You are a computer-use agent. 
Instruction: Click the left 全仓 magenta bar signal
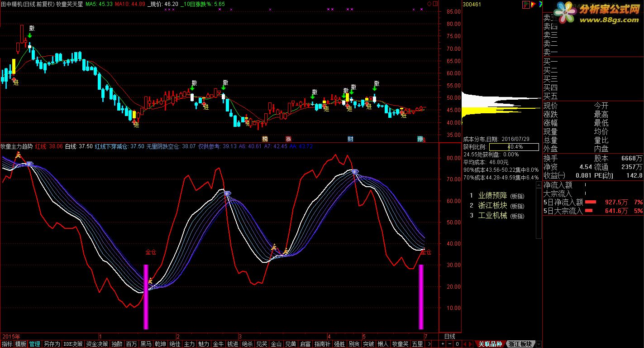[146, 297]
